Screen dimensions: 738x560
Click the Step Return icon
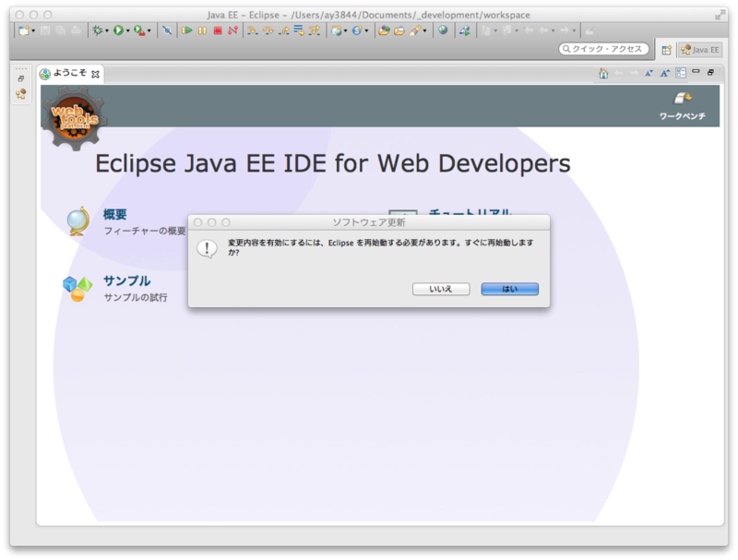(284, 30)
